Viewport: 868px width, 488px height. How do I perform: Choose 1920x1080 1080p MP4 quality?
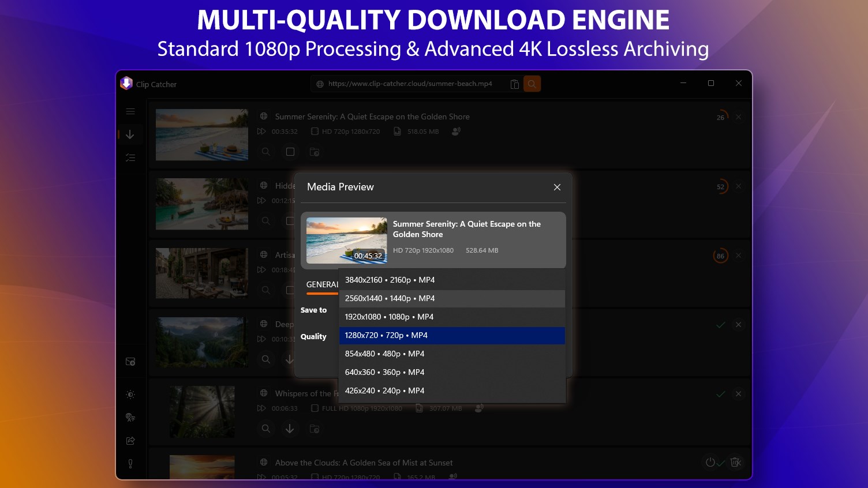coord(452,317)
